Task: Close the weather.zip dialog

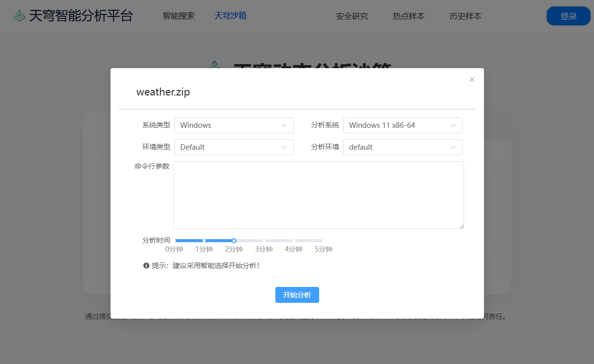Action: [472, 80]
